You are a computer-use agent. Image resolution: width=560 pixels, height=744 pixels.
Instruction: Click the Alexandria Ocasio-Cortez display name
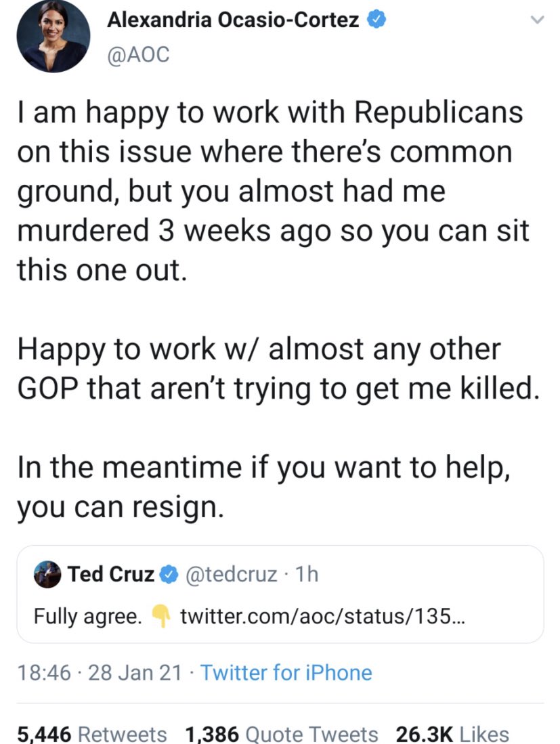pyautogui.click(x=234, y=21)
